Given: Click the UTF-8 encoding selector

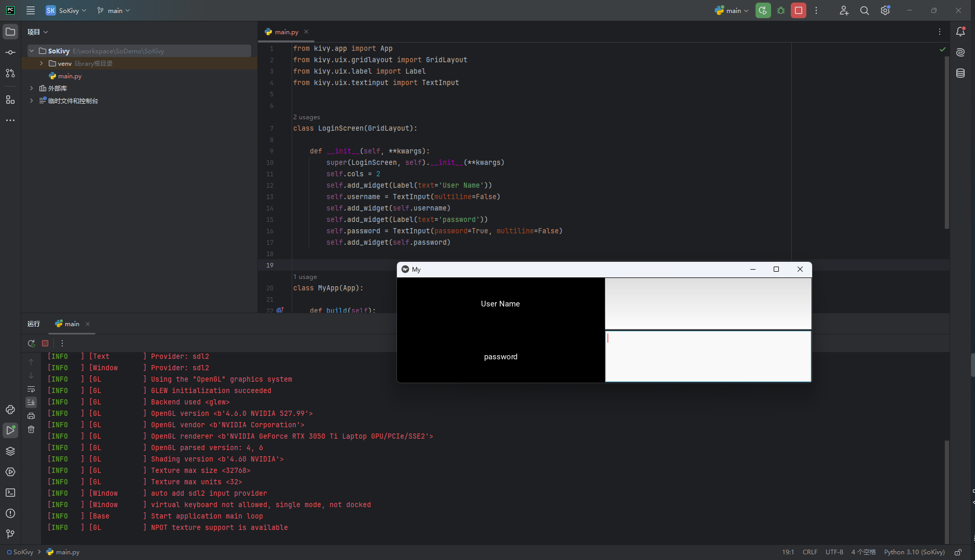Looking at the screenshot, I should [x=834, y=552].
